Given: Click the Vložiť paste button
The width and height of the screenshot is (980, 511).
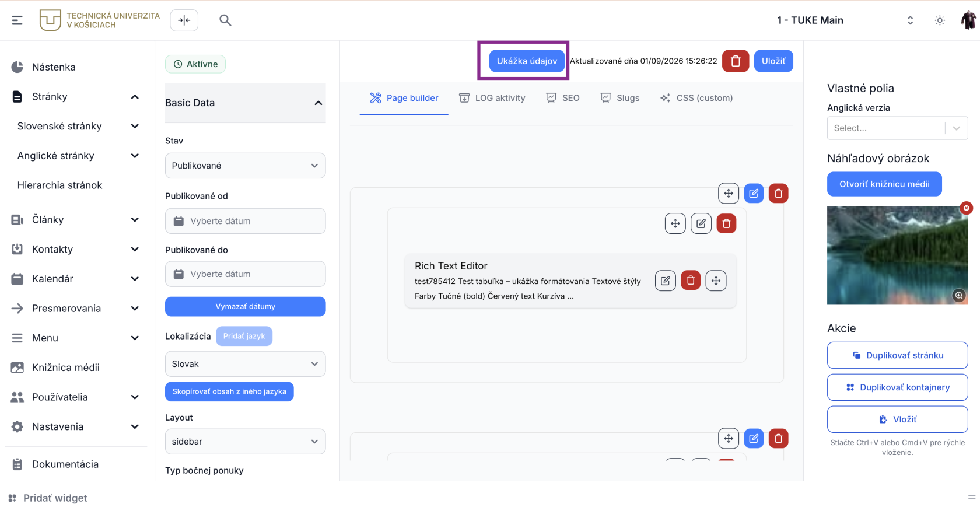Looking at the screenshot, I should pos(897,419).
